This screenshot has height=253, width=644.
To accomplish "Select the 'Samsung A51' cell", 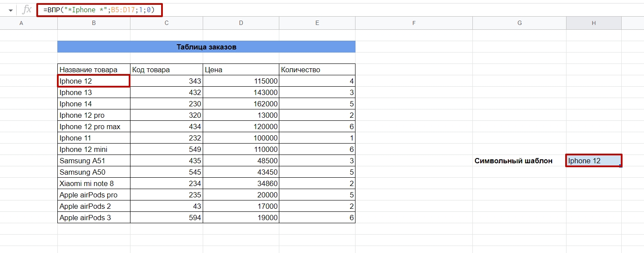I will coord(94,161).
